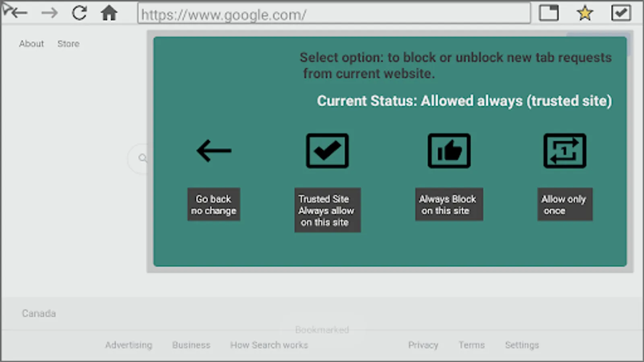
Task: Open the Settings footer link
Action: tap(522, 345)
